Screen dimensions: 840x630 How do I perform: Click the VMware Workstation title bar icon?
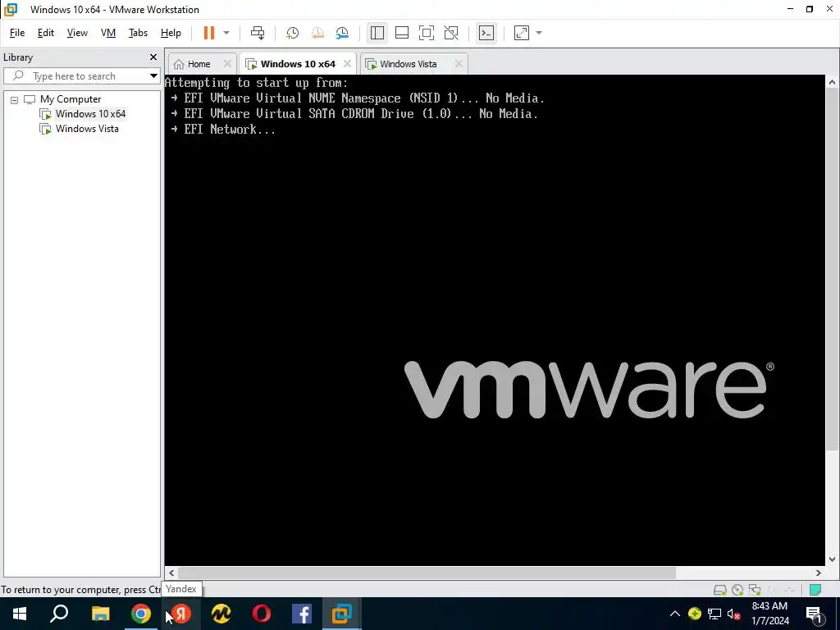coord(11,9)
